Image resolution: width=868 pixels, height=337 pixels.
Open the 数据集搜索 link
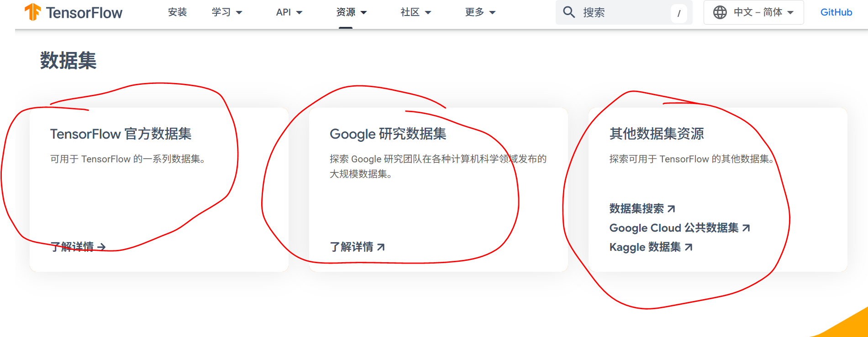tap(642, 209)
